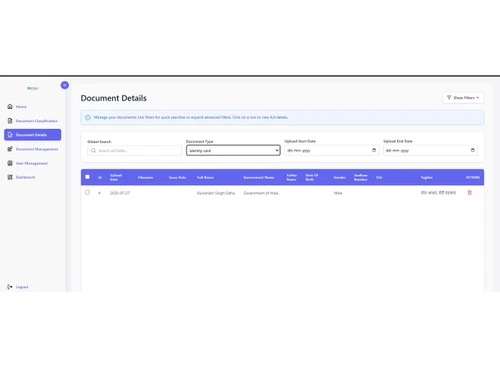
Task: Sort by Upload Date column header
Action: click(116, 177)
